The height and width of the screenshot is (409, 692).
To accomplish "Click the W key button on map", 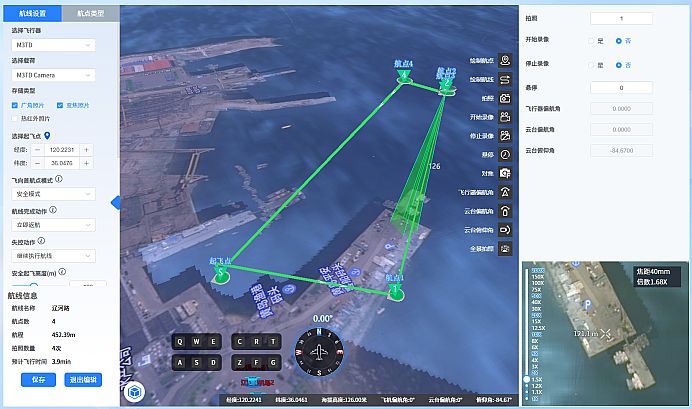I will 196,341.
